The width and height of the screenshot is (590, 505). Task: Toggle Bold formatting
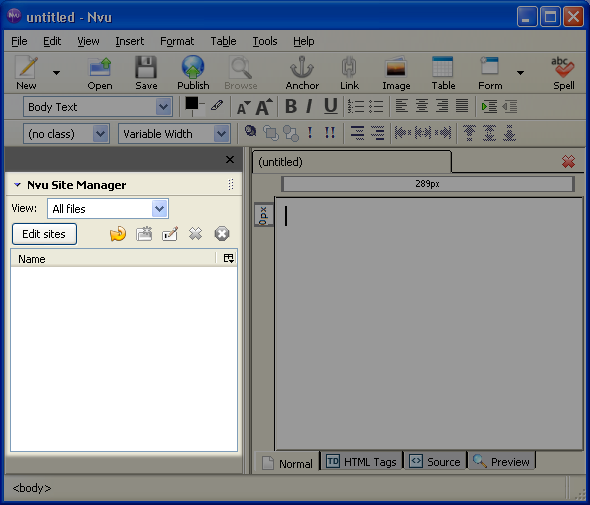coord(291,106)
